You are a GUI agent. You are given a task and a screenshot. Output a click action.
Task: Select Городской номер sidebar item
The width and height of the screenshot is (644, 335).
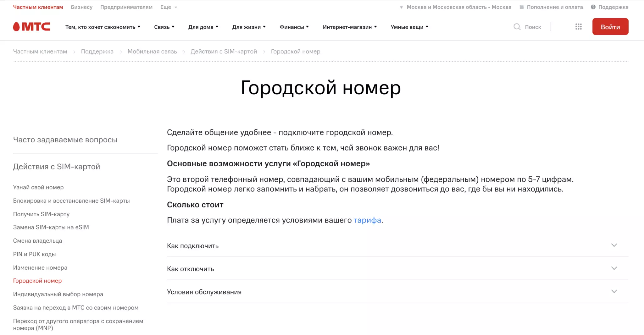[x=37, y=281]
